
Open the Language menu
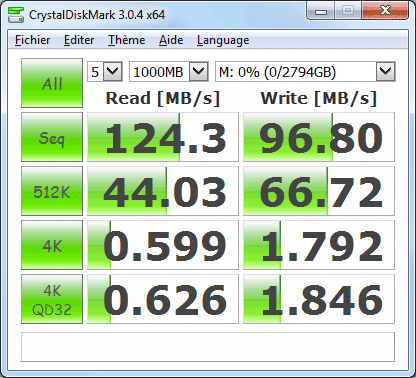223,40
